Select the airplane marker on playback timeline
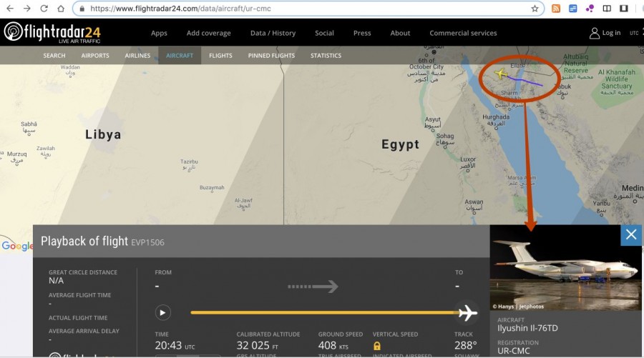 468,313
